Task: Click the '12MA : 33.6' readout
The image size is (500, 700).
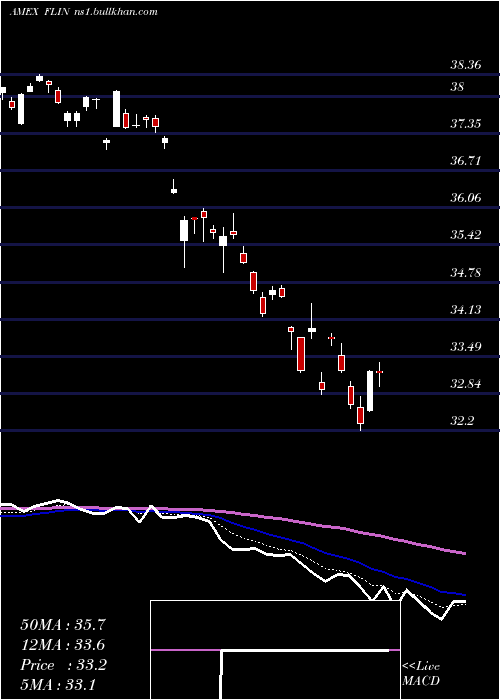Action: click(x=63, y=645)
